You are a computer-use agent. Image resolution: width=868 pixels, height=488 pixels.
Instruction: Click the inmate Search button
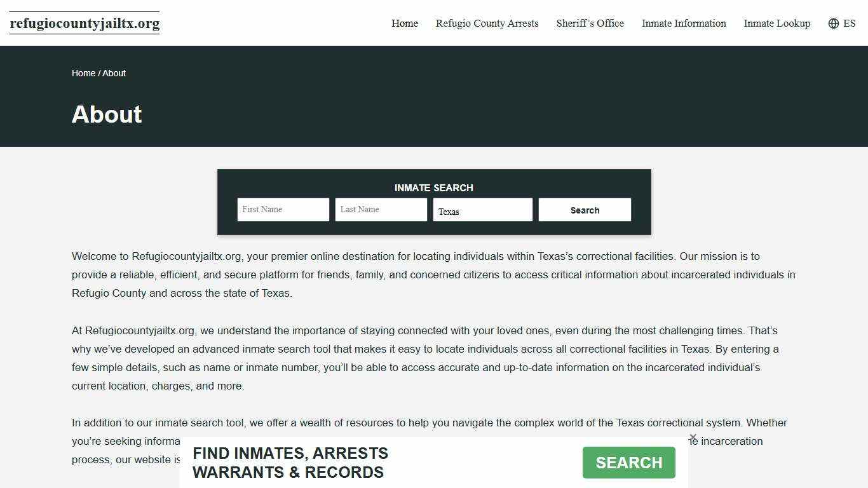tap(585, 210)
